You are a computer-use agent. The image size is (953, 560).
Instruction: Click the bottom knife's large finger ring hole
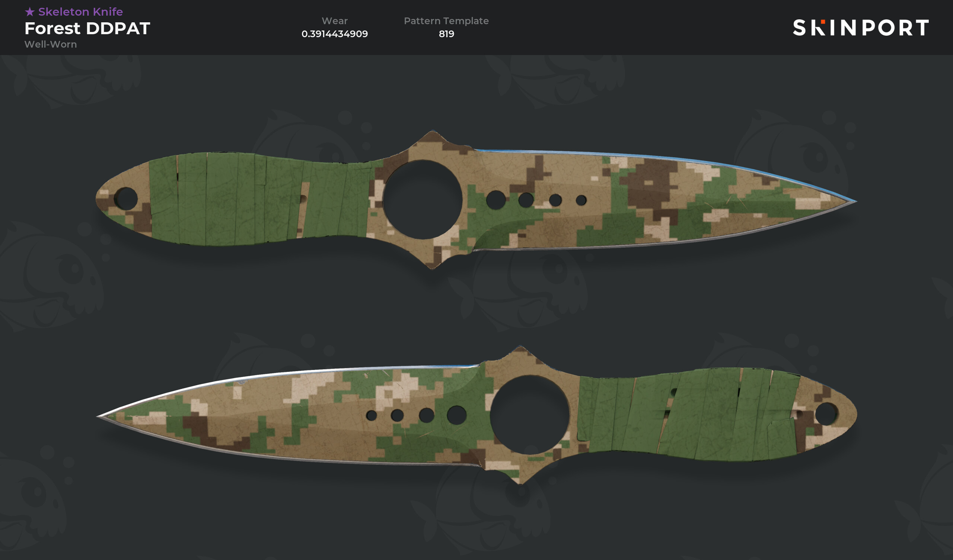[x=529, y=415]
